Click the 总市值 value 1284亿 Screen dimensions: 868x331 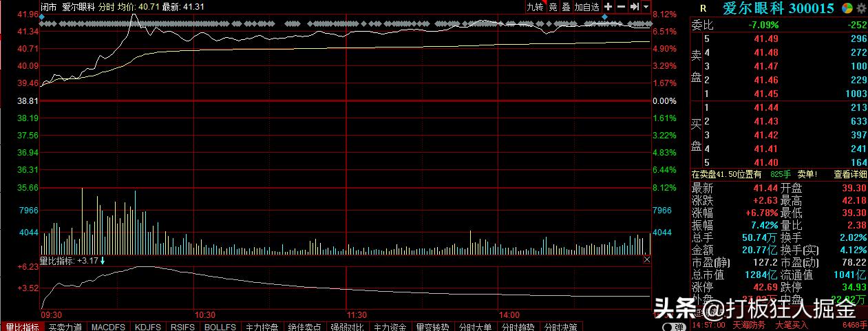(x=763, y=275)
